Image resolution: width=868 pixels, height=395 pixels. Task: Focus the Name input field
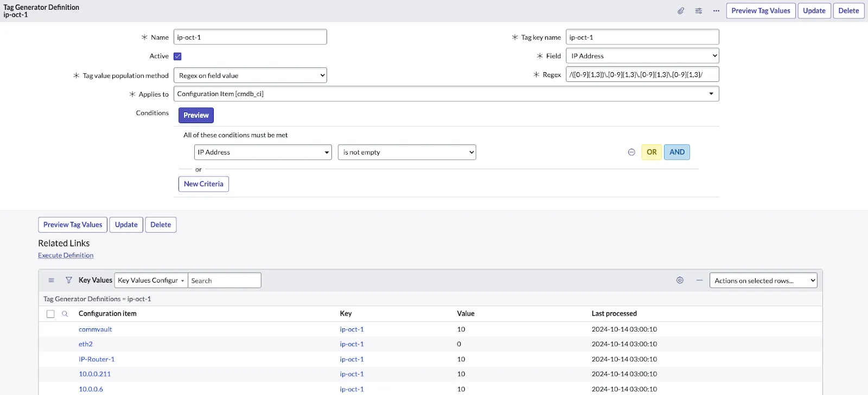[250, 37]
